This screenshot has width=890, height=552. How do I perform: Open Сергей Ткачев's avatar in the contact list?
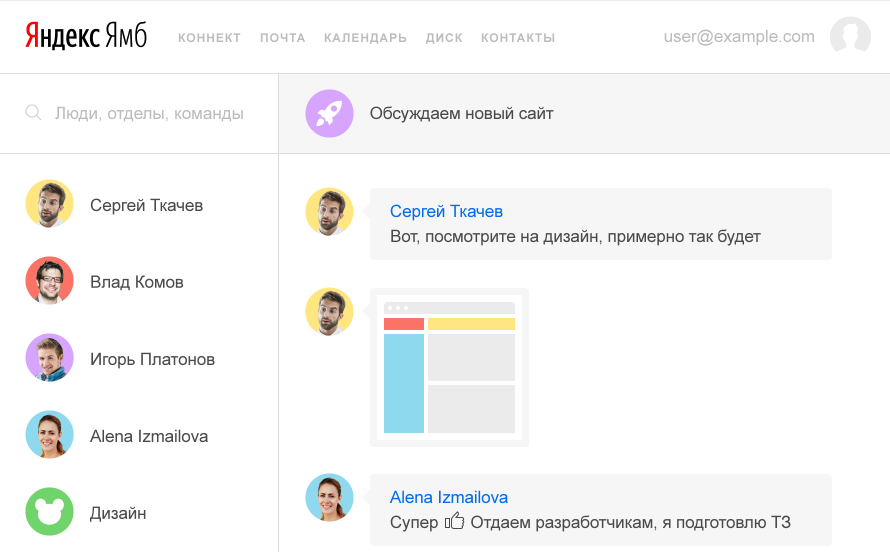point(49,204)
